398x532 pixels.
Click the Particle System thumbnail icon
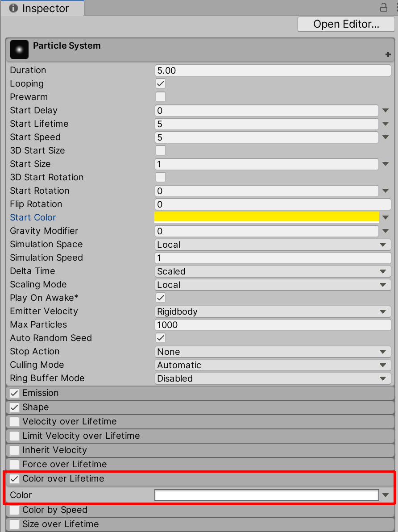point(19,49)
